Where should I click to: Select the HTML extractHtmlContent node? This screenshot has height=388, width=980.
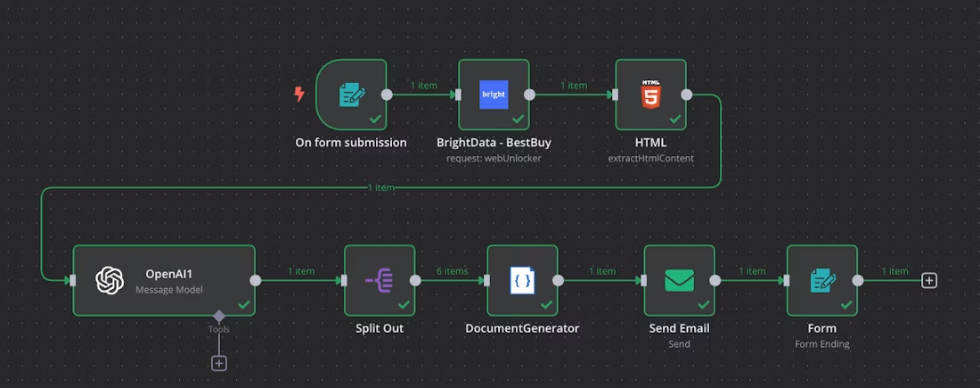650,95
